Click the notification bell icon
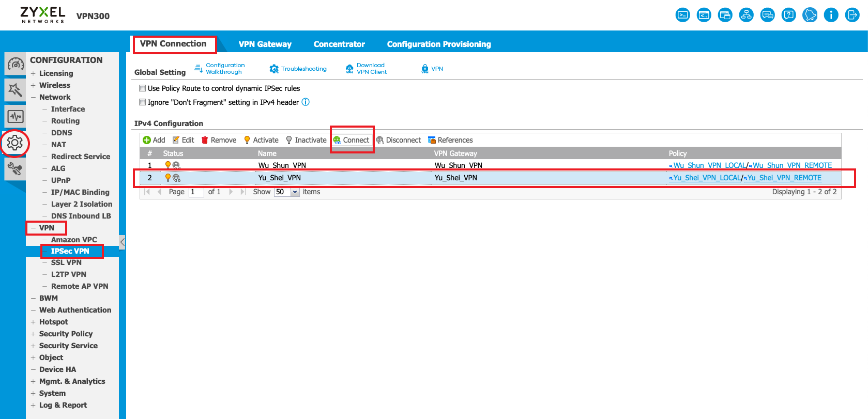 click(x=810, y=15)
